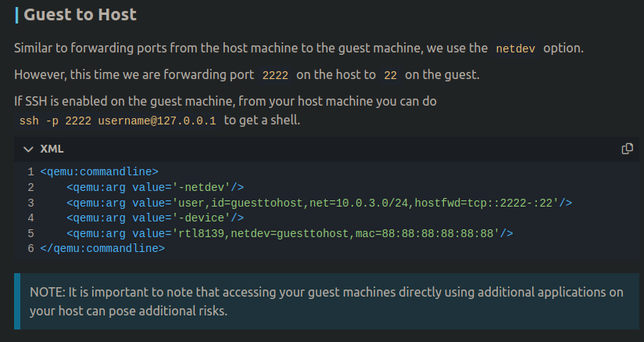Click the line containing 'hostfwd=tcp::2222-:22'
Viewport: 644px width, 342px height.
pos(319,203)
